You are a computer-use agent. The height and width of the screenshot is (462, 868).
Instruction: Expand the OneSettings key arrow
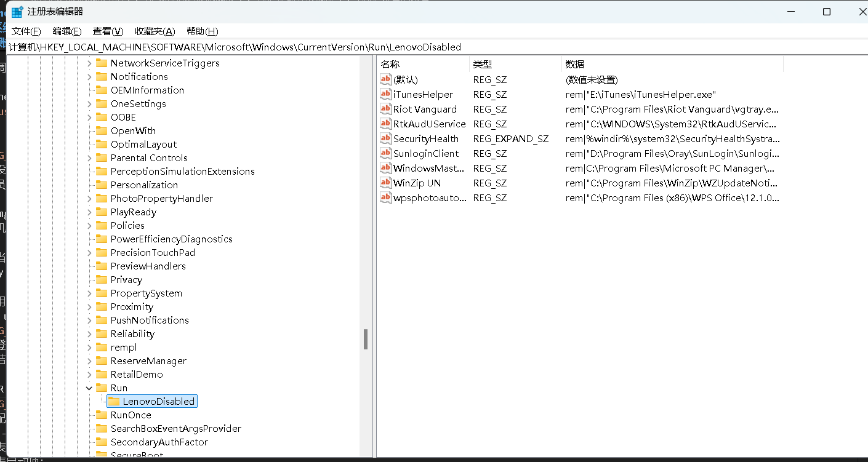pyautogui.click(x=89, y=103)
